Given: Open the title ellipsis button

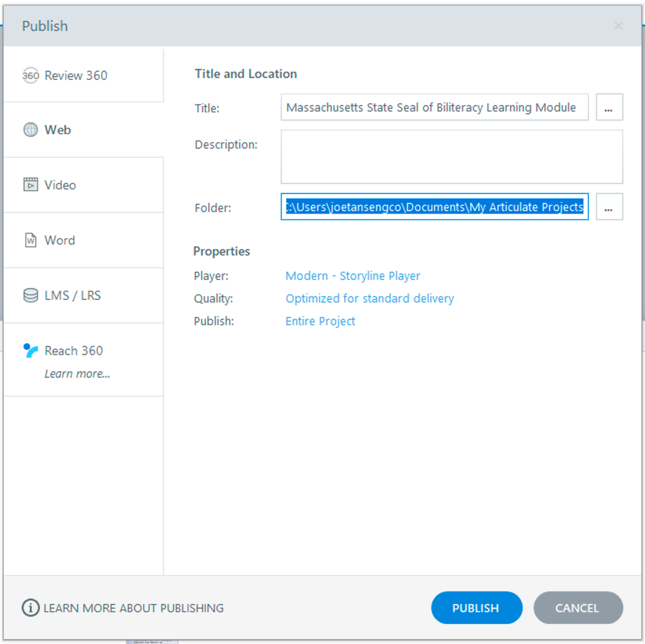Looking at the screenshot, I should click(609, 108).
